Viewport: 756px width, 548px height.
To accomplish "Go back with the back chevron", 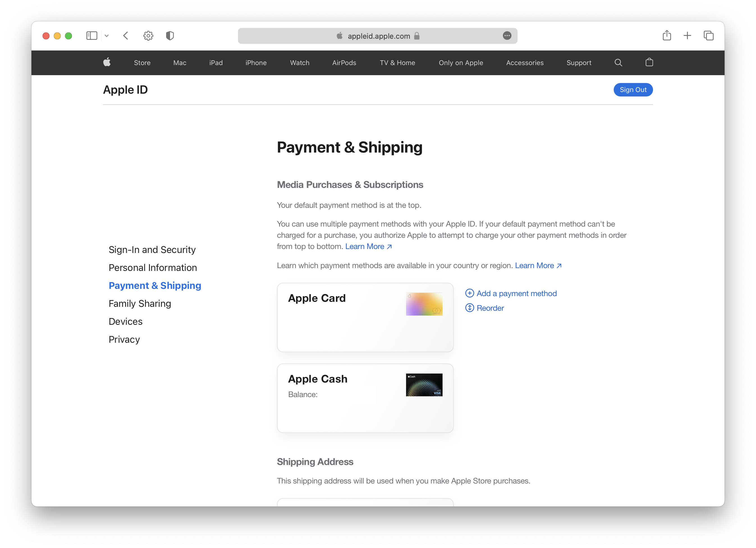I will click(126, 36).
